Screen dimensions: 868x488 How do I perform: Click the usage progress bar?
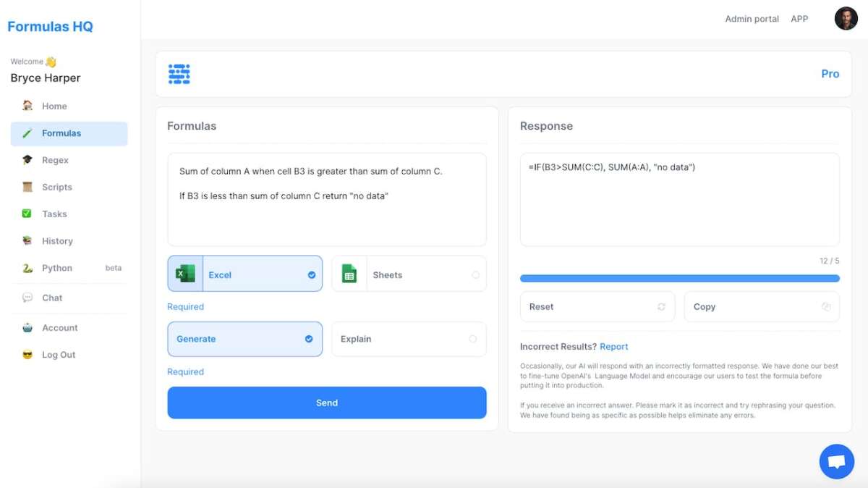[679, 277]
